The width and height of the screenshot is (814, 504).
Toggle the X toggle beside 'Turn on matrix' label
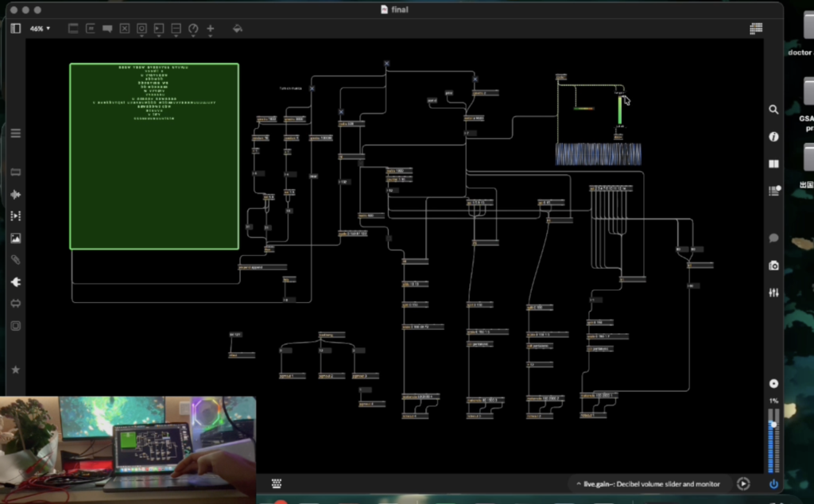(x=312, y=88)
